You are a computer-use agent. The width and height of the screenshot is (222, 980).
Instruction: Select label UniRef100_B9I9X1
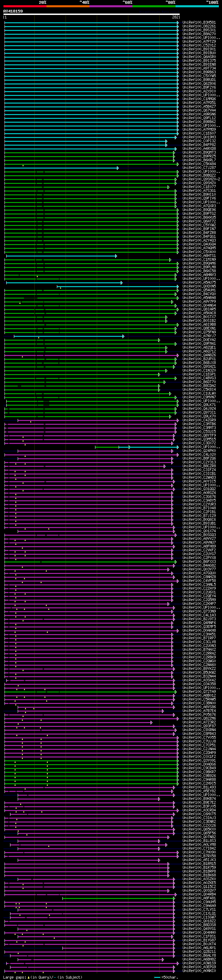click(199, 49)
